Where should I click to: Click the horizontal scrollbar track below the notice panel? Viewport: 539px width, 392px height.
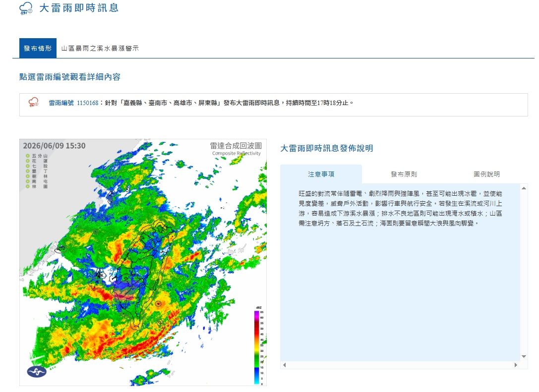[x=400, y=365]
